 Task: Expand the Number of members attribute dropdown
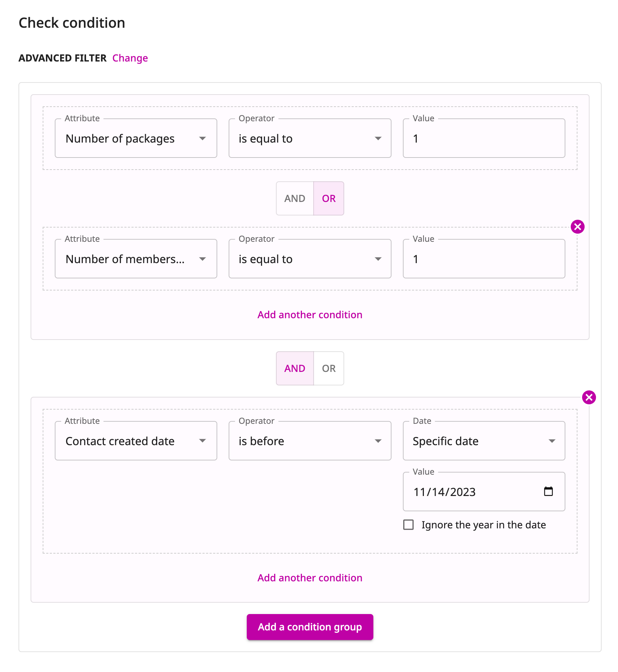[136, 259]
